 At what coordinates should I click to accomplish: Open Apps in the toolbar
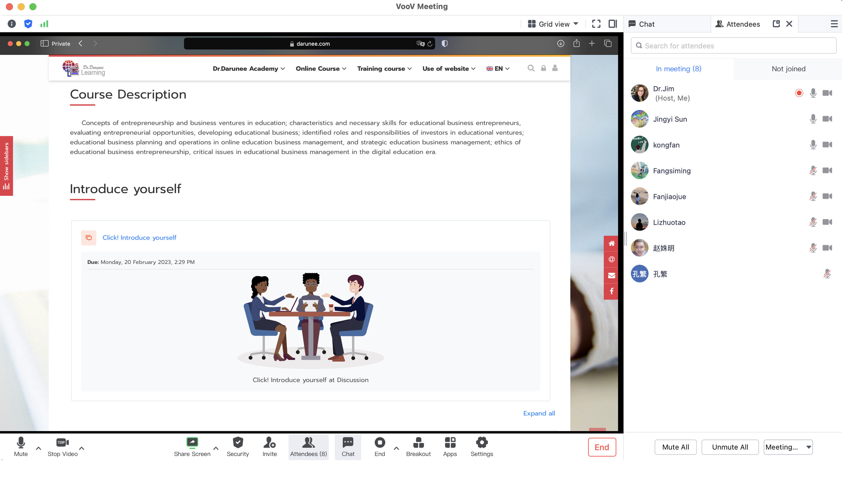pos(450,447)
